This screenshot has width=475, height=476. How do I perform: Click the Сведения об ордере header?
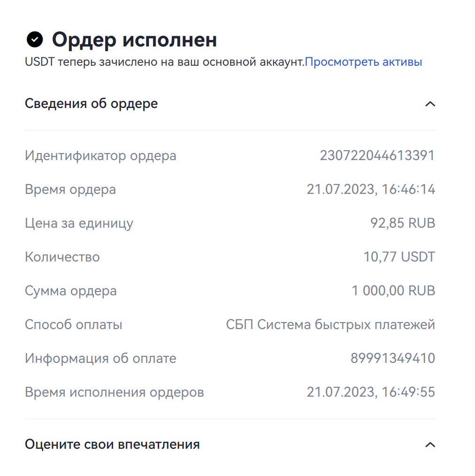tap(91, 104)
